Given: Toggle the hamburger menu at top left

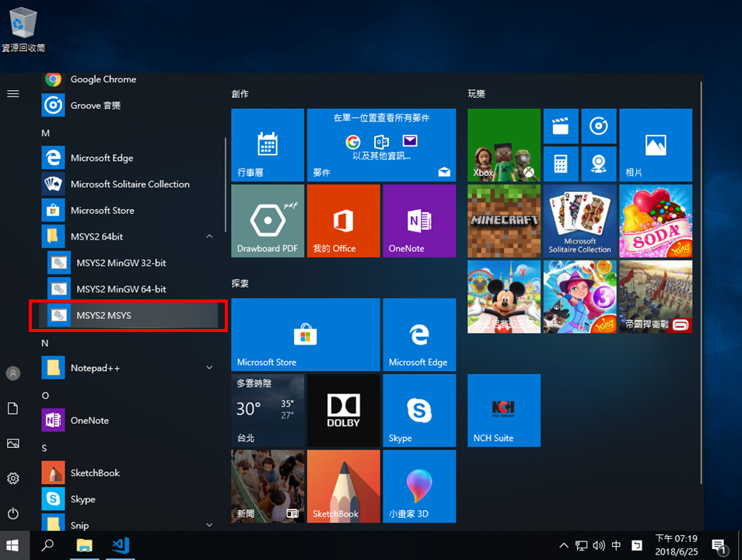Looking at the screenshot, I should tap(13, 93).
